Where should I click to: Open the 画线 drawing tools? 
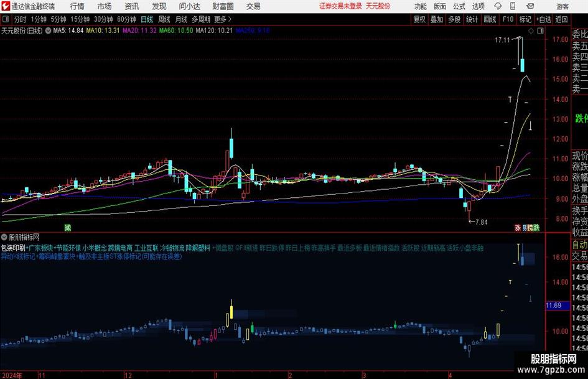click(490, 19)
